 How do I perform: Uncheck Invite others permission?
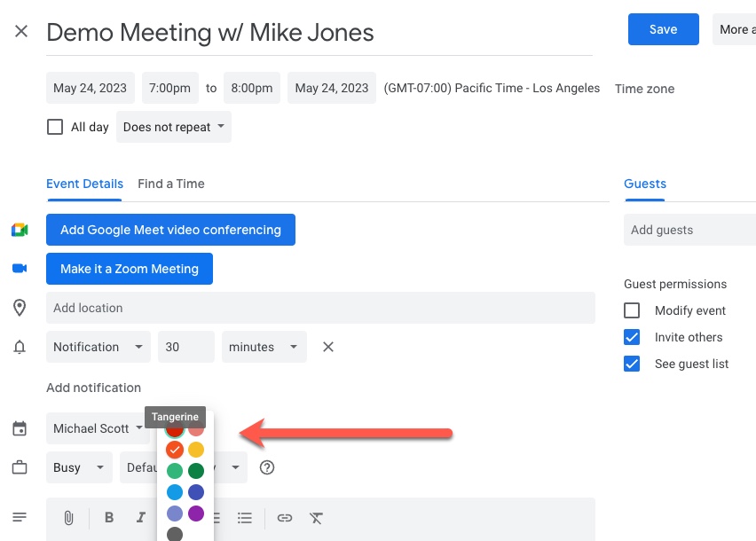[x=632, y=337]
